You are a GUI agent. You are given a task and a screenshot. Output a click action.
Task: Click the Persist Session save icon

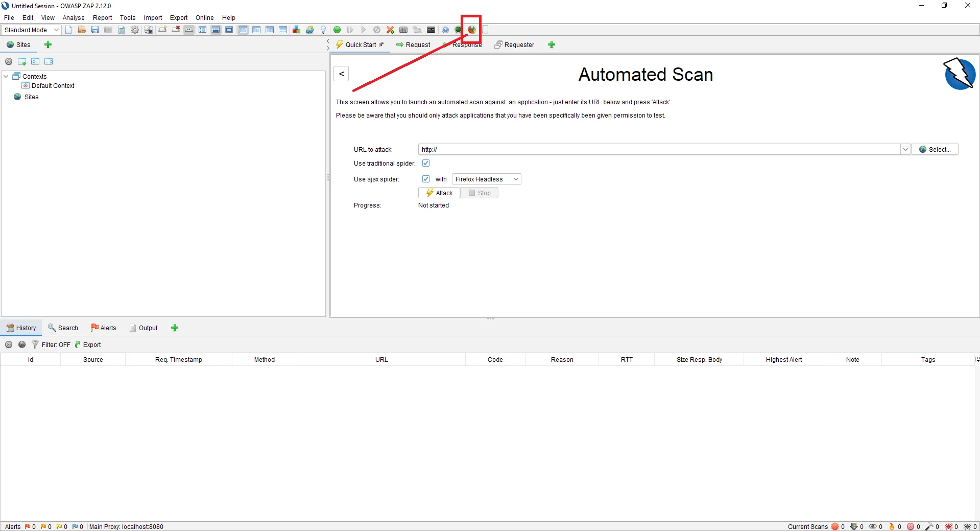click(95, 30)
